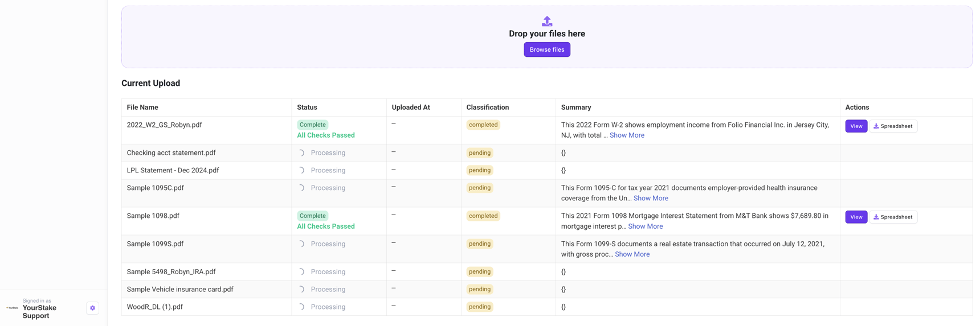
Task: Click processing spinner for LPL Statement - Dec 2024.pdf
Action: [x=301, y=171]
